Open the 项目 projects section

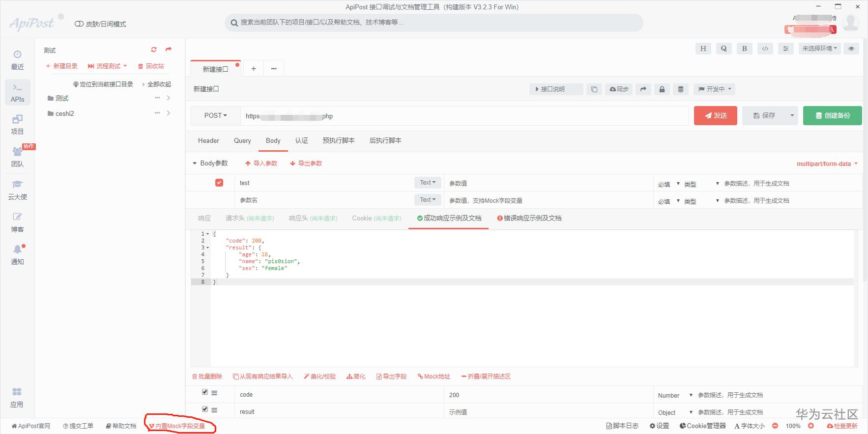(17, 125)
